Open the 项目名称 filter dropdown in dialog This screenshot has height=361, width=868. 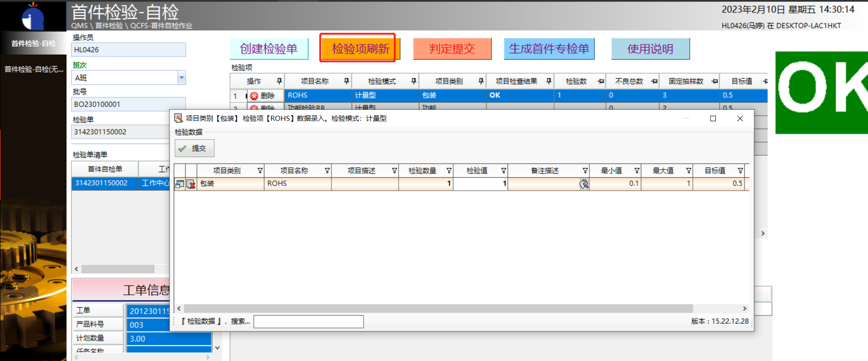click(327, 171)
